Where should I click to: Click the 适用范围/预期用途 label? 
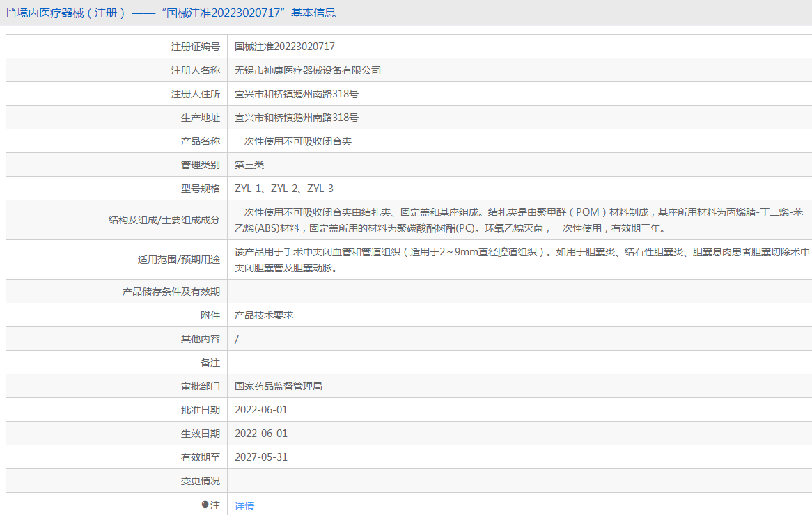click(179, 260)
